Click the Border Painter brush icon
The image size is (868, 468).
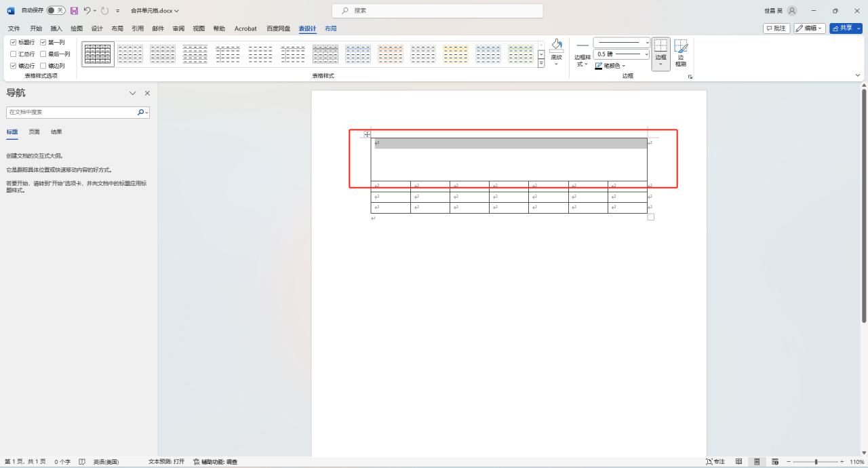pyautogui.click(x=681, y=46)
